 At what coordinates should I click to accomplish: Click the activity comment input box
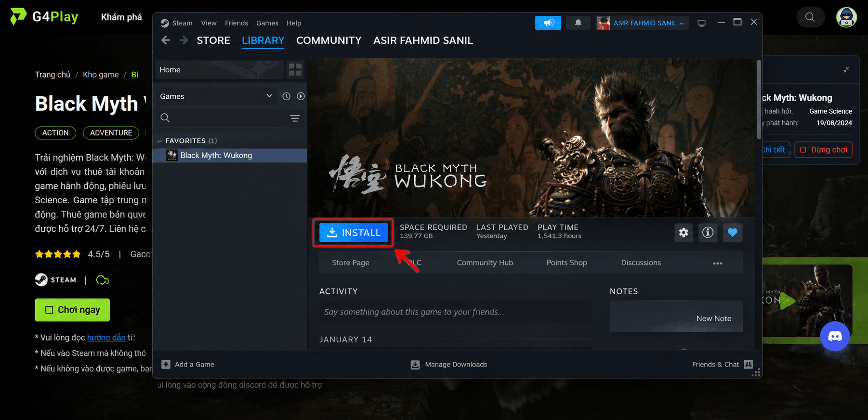455,312
